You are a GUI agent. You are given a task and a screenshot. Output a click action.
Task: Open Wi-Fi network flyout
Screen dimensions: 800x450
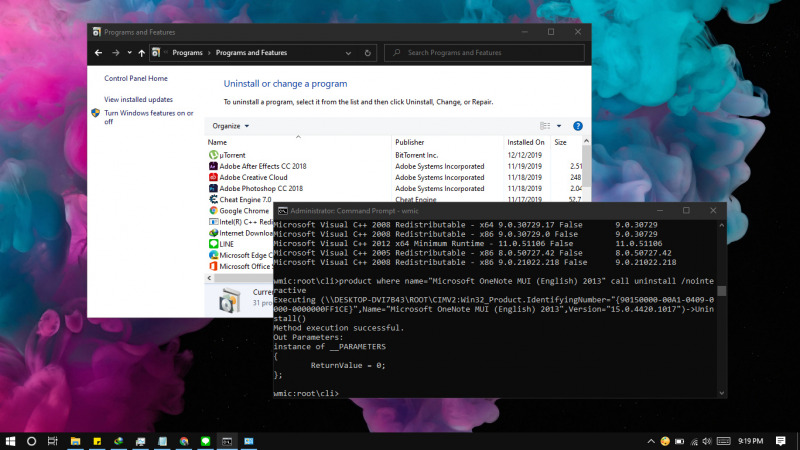pyautogui.click(x=694, y=441)
